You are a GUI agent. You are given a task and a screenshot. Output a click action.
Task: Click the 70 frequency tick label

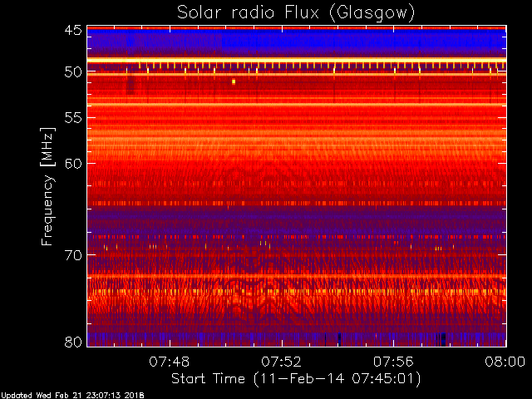tap(73, 255)
